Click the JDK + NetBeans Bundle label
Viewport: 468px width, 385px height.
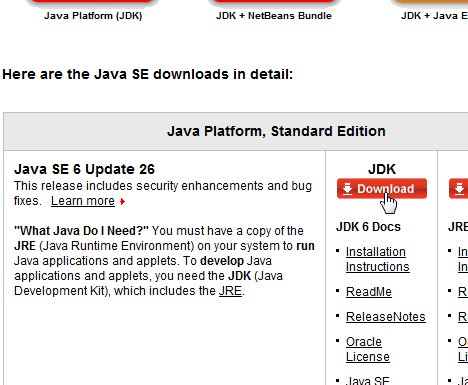pos(274,16)
